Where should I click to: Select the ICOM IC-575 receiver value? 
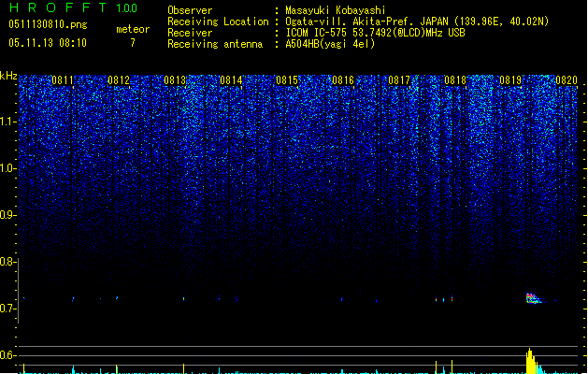pos(376,33)
